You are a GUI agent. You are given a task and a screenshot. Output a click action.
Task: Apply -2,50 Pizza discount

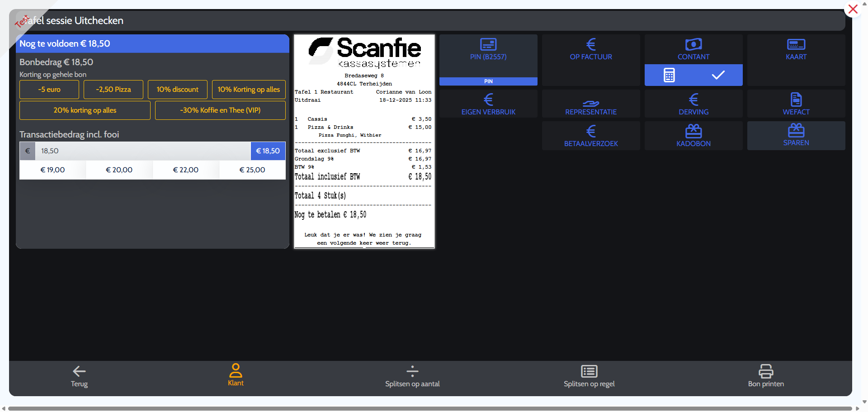pyautogui.click(x=113, y=90)
